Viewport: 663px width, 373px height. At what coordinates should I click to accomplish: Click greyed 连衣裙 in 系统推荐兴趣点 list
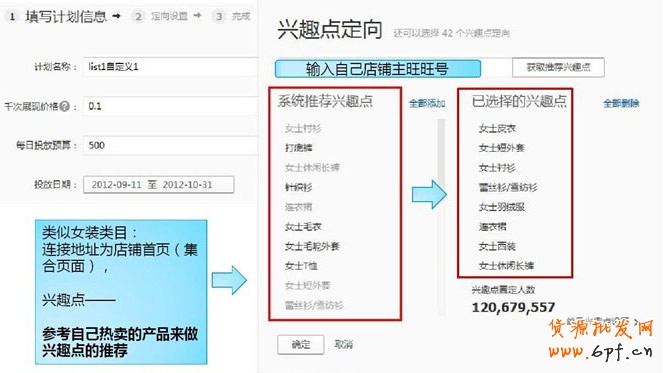pyautogui.click(x=299, y=207)
